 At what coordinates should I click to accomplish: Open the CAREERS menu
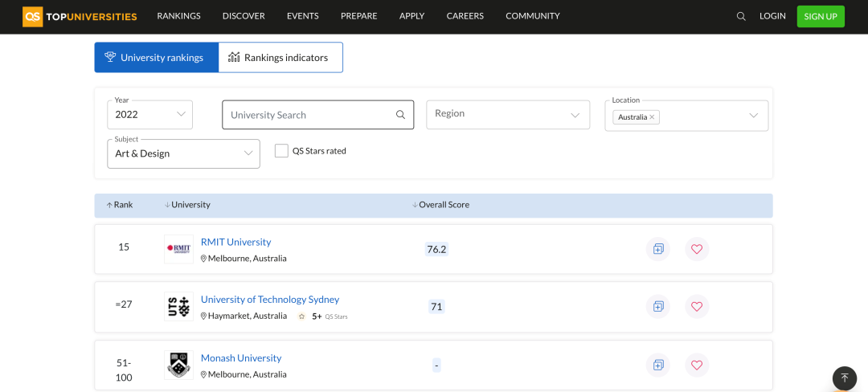click(465, 16)
